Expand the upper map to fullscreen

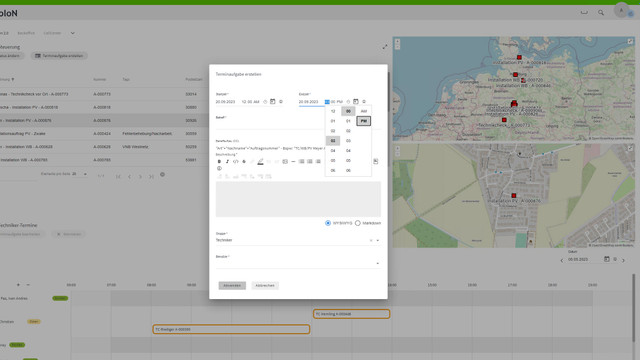[630, 41]
